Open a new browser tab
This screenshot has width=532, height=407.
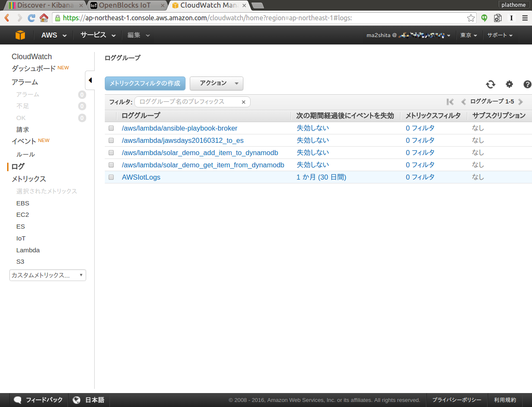pos(257,5)
